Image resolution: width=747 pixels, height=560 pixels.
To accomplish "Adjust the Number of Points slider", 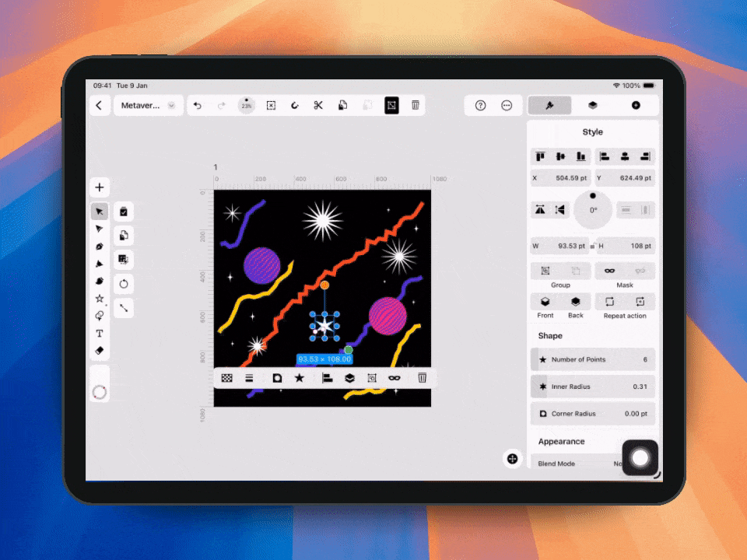I will pos(593,359).
